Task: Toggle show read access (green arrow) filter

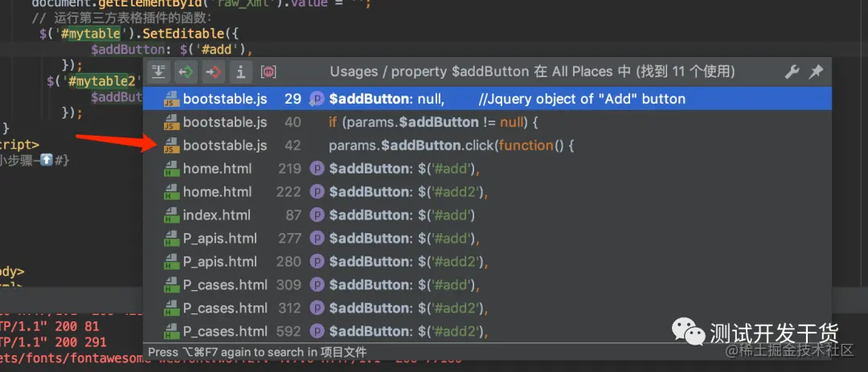Action: (x=186, y=72)
